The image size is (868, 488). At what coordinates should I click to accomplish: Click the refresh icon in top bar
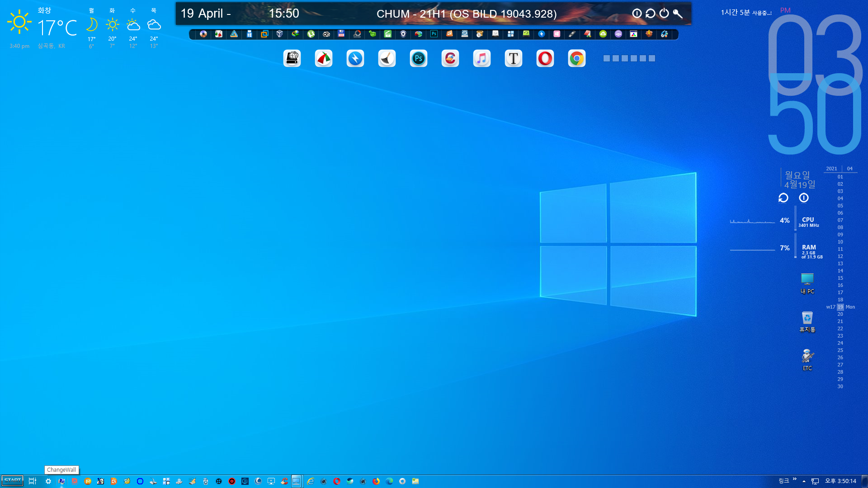tap(651, 14)
